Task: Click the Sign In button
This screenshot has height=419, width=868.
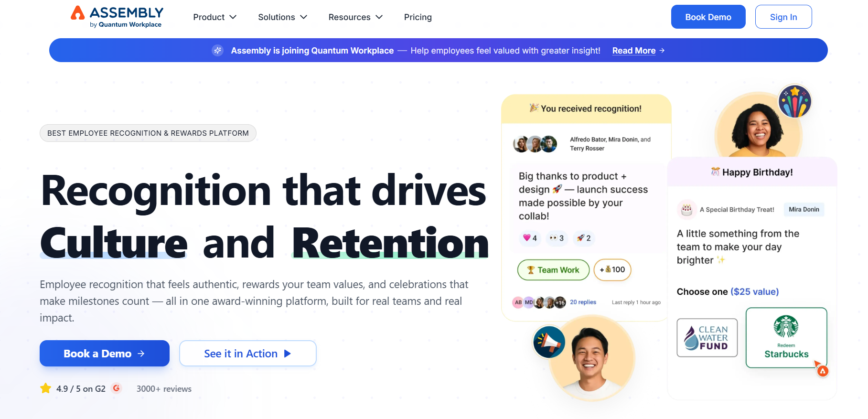Action: click(783, 17)
